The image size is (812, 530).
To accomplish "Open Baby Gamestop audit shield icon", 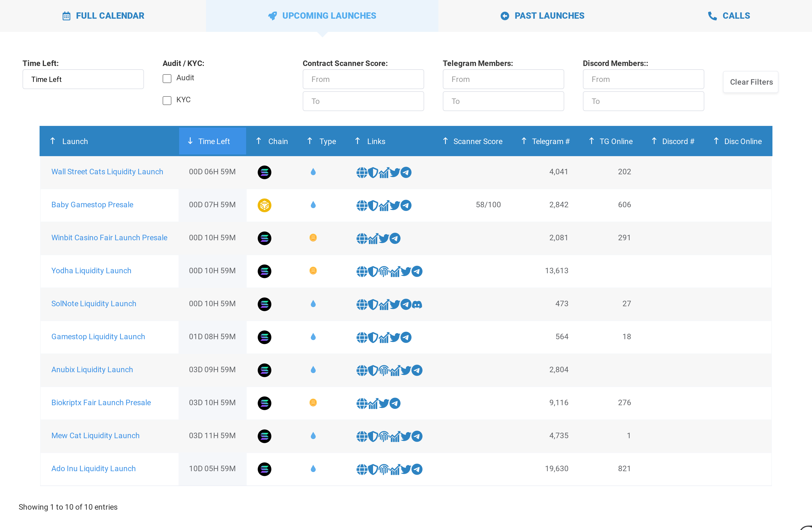I will (x=373, y=205).
